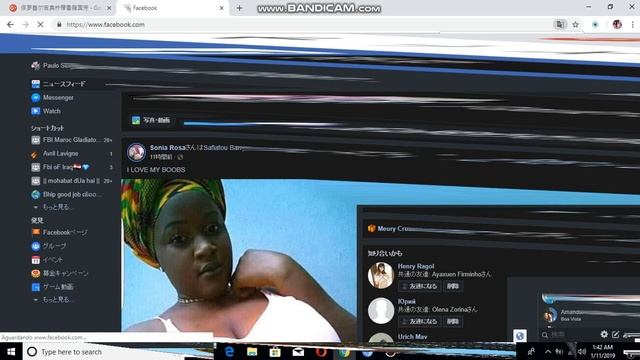This screenshot has width=640, height=360.
Task: Open Urich Mav's profile name
Action: point(412,337)
